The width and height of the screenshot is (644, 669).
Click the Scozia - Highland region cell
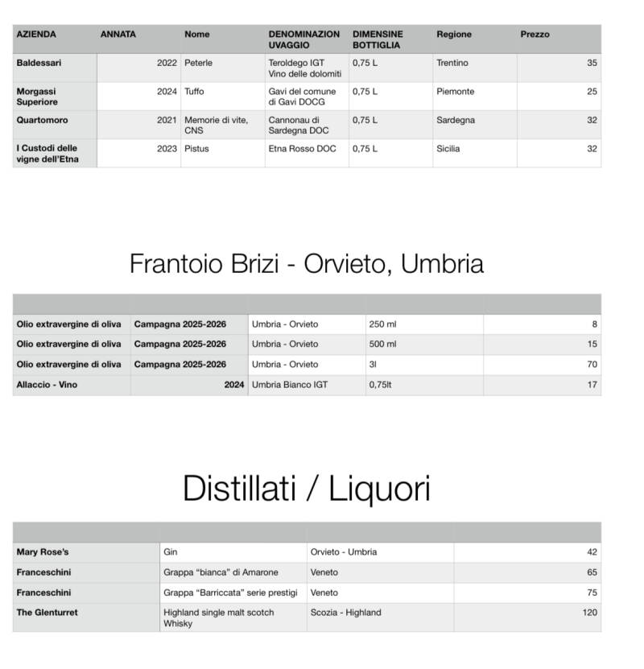click(x=345, y=613)
